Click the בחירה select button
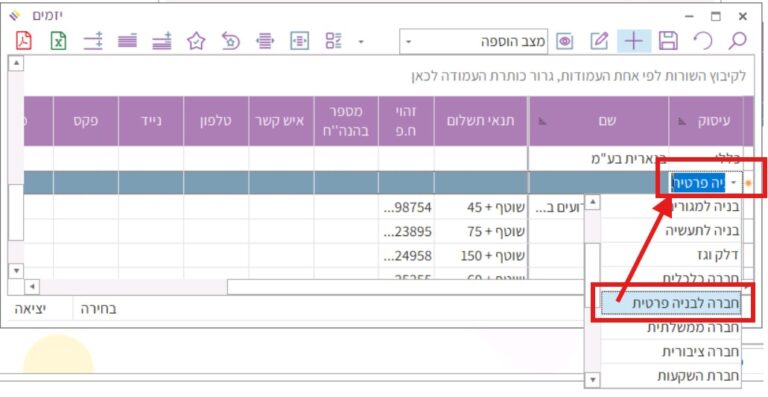This screenshot has height=397, width=768. pos(98,309)
